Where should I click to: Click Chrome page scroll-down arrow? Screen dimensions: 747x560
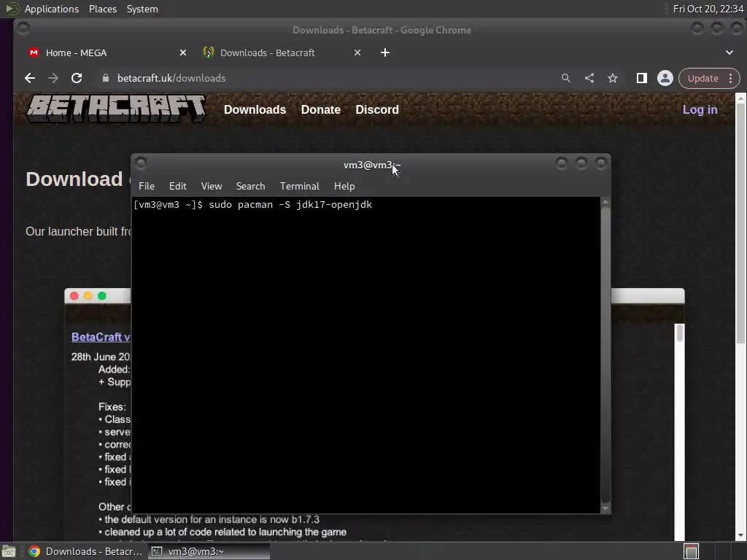tap(740, 535)
